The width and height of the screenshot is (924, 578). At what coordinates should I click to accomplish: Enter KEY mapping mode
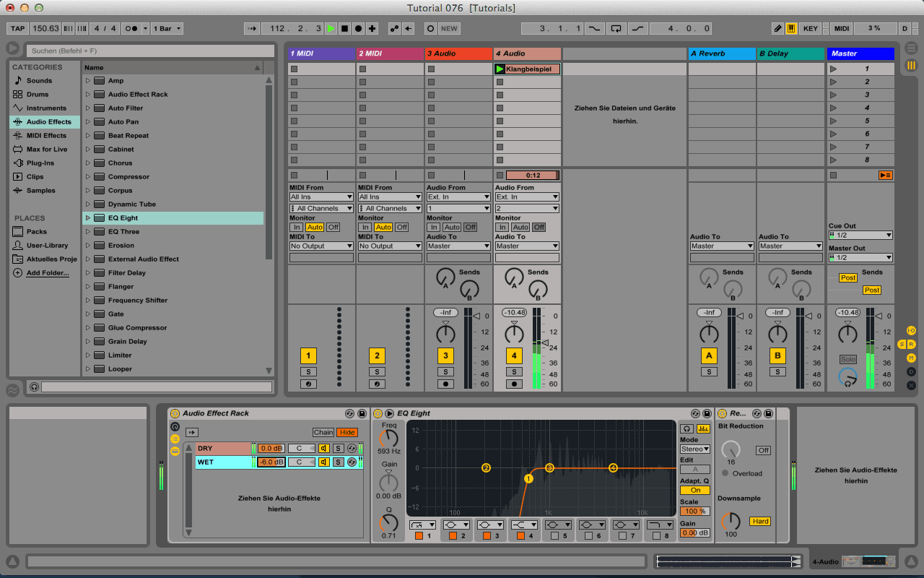click(810, 28)
